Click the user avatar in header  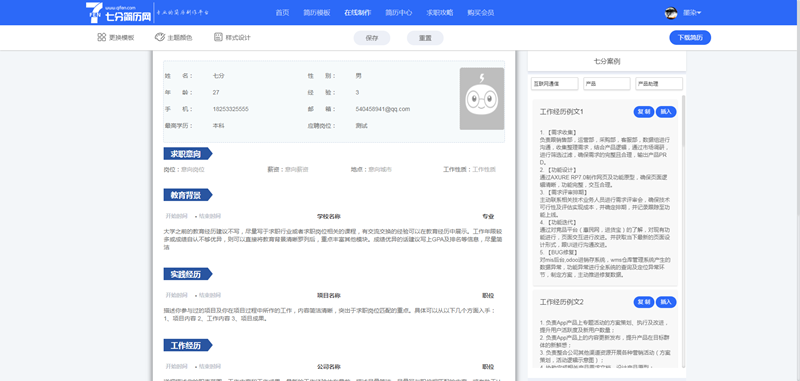pos(671,13)
